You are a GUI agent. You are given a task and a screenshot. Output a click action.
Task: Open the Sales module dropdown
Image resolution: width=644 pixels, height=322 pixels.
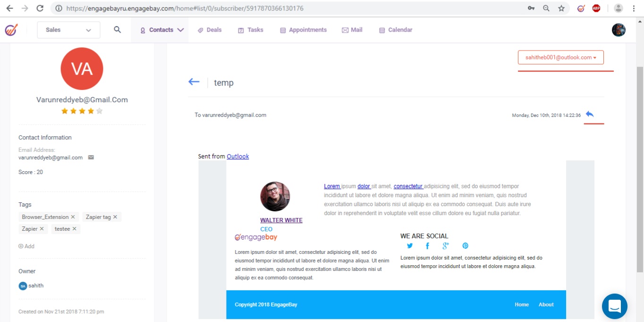coord(68,30)
